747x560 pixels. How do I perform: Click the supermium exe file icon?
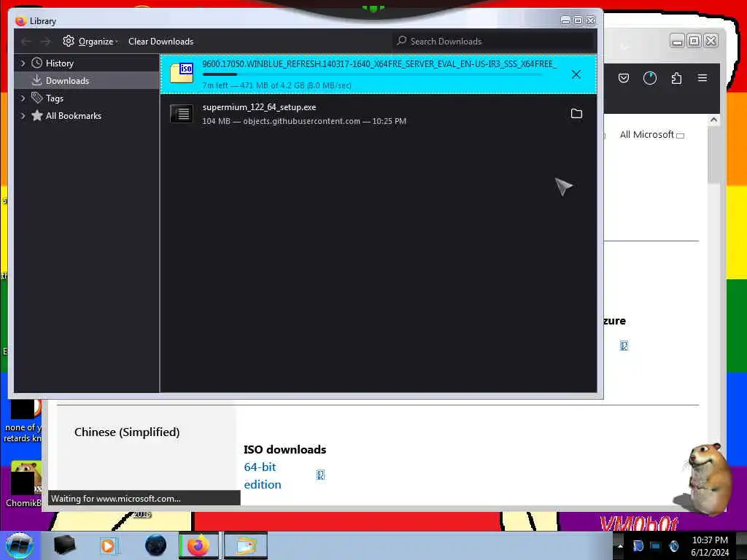[182, 114]
